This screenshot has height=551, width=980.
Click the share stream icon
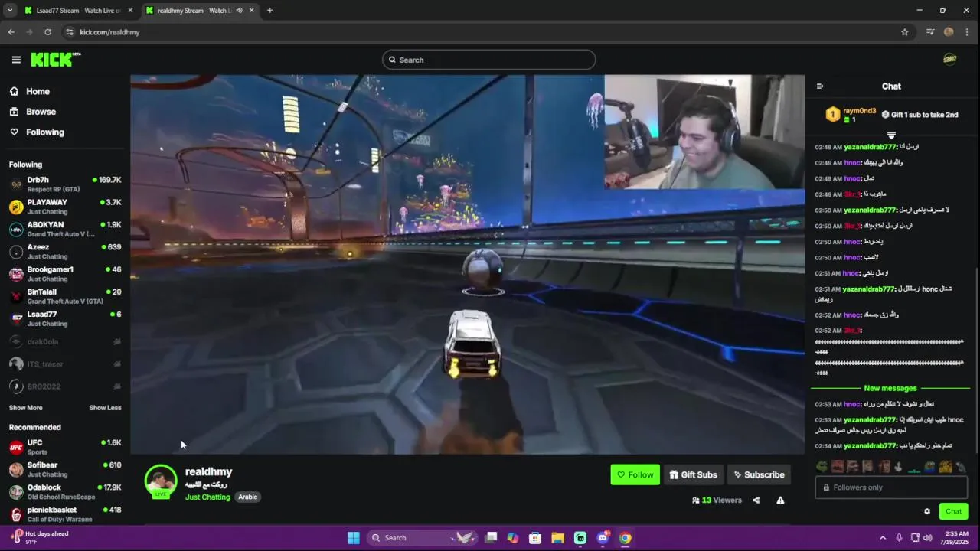[x=756, y=500]
